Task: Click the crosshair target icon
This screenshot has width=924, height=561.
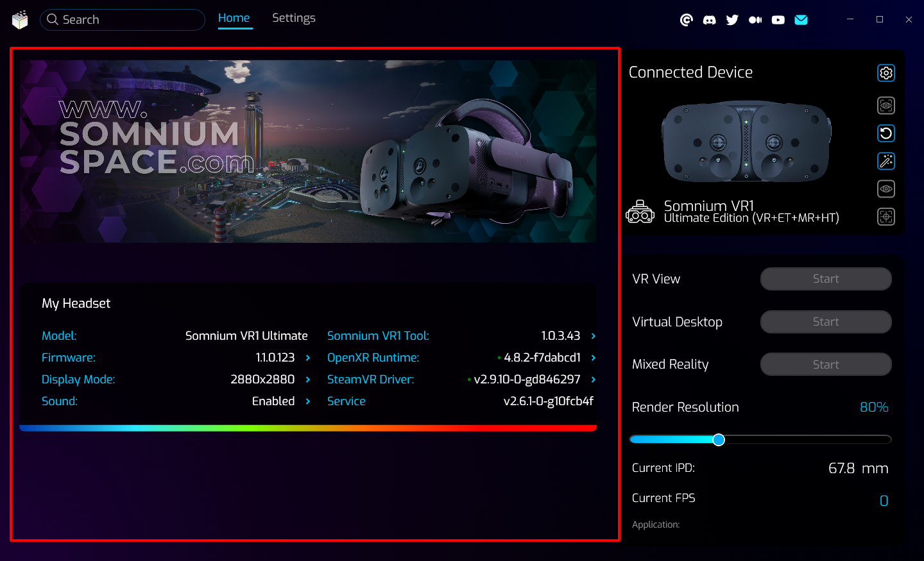Action: 886,217
